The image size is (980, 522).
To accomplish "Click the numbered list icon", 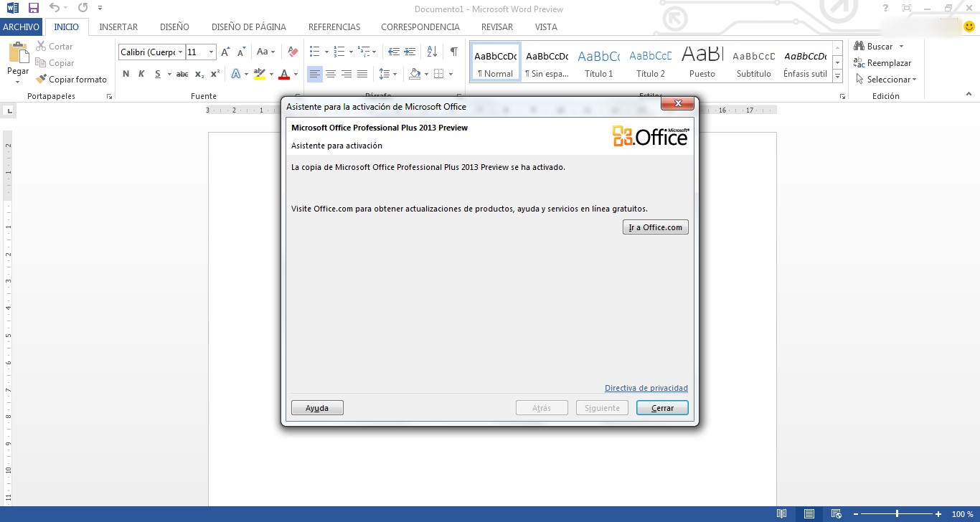I will click(x=339, y=52).
